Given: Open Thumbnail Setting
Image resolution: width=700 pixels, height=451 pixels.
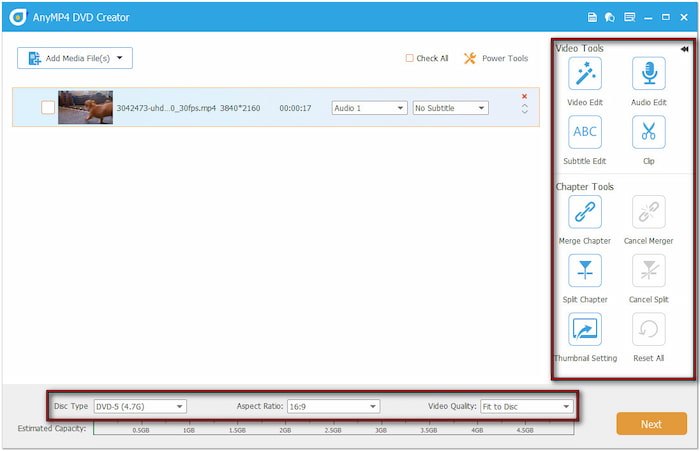Looking at the screenshot, I should [584, 330].
